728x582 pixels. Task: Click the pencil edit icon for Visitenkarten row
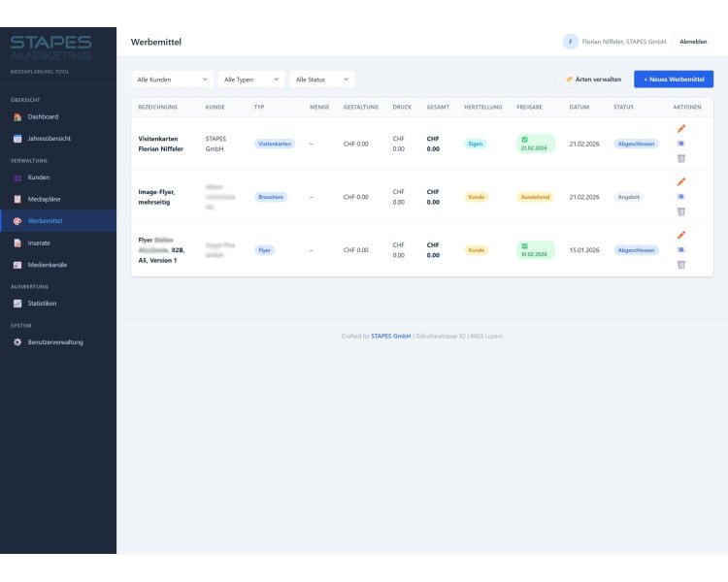coord(681,128)
